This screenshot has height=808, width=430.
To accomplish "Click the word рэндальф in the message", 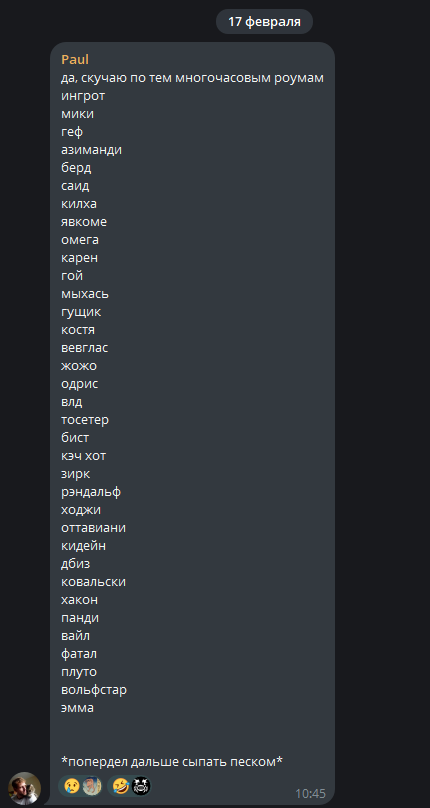I will click(x=91, y=492).
